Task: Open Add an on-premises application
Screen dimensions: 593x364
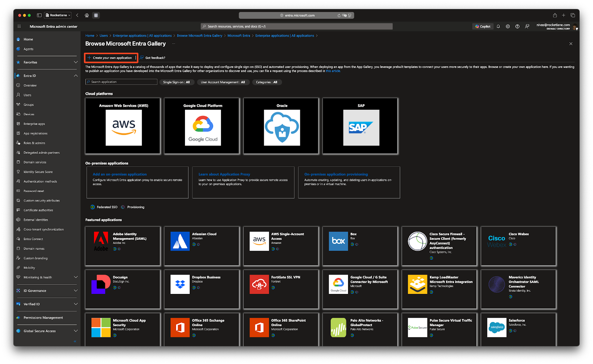Action: pos(120,174)
